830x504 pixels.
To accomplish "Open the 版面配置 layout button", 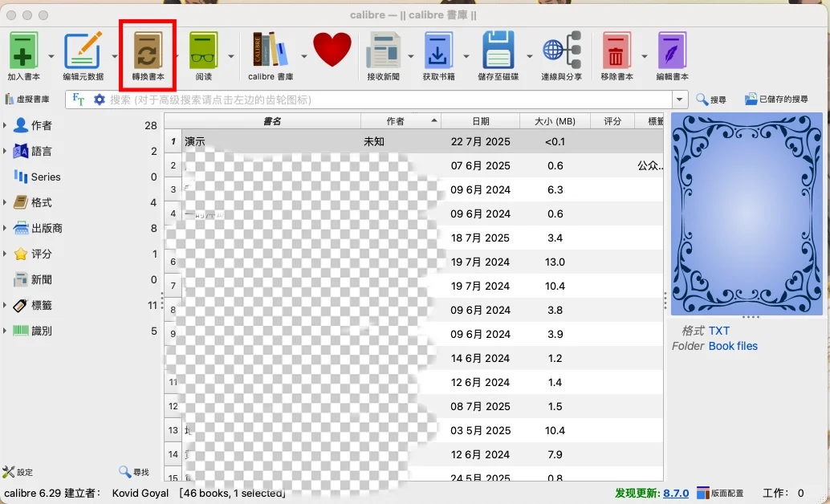I will click(720, 494).
